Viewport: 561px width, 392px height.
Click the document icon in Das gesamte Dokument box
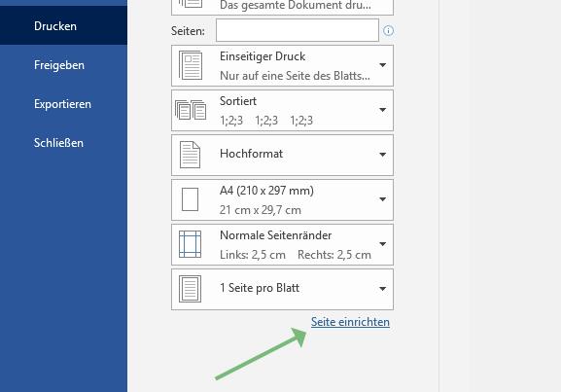pos(191,4)
